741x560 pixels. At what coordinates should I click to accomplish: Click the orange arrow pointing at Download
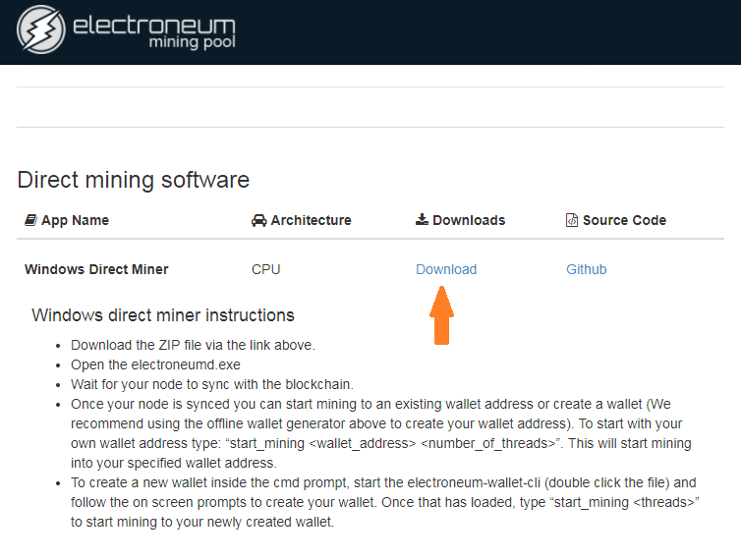pyautogui.click(x=441, y=315)
